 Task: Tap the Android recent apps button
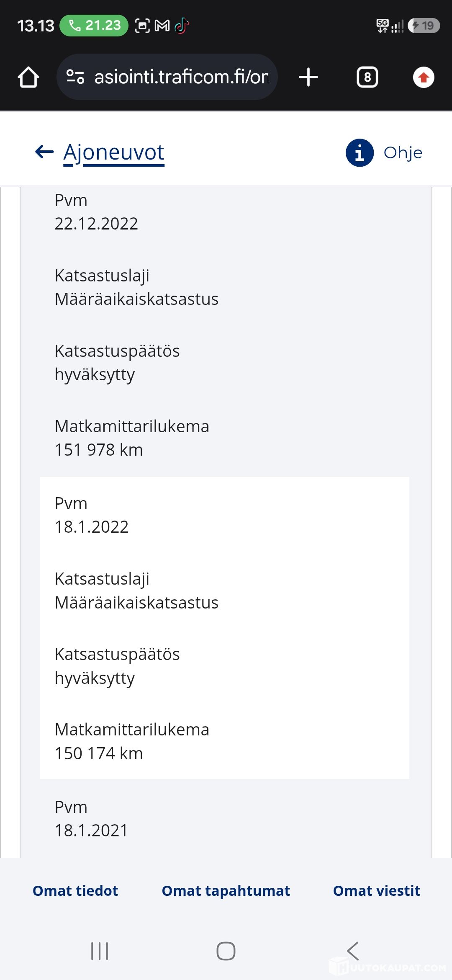100,951
